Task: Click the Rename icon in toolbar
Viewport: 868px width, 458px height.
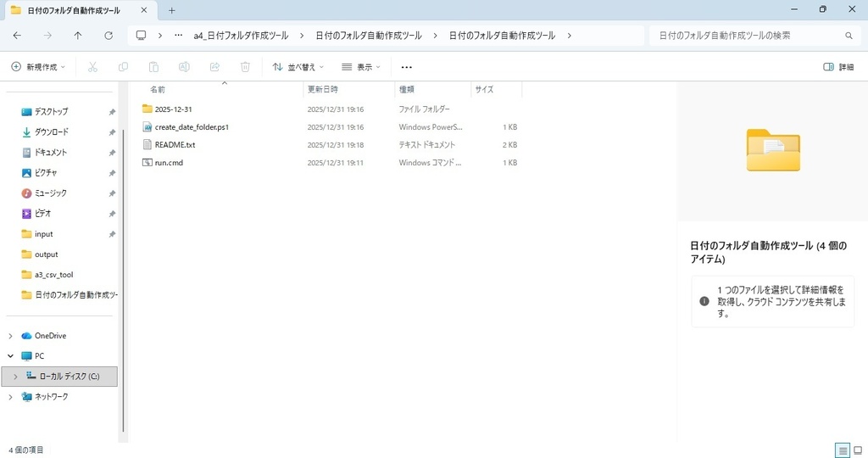Action: pyautogui.click(x=184, y=67)
